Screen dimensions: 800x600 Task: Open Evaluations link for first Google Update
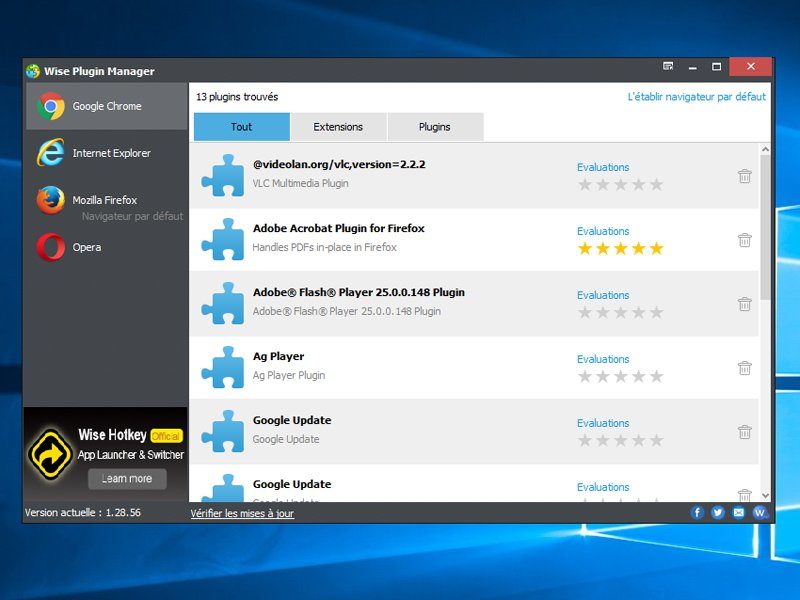[603, 423]
